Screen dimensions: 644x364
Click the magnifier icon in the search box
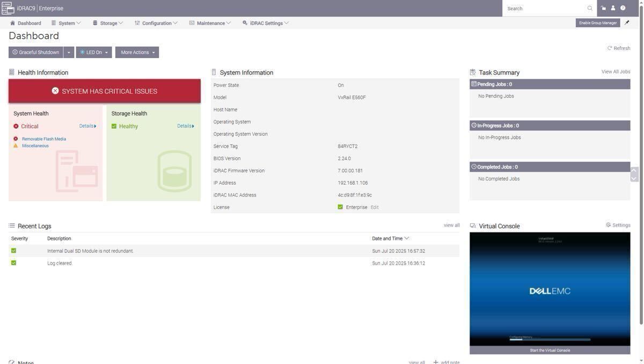coord(590,8)
